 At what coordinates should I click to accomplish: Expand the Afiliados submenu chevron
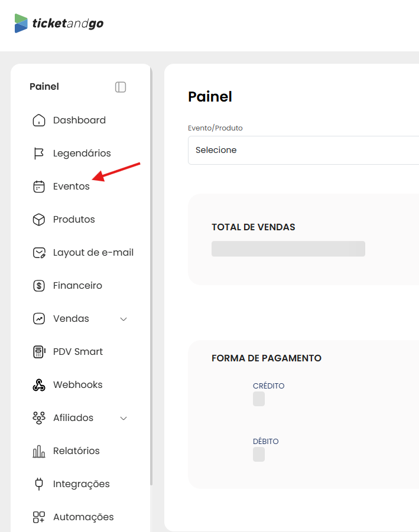(124, 419)
